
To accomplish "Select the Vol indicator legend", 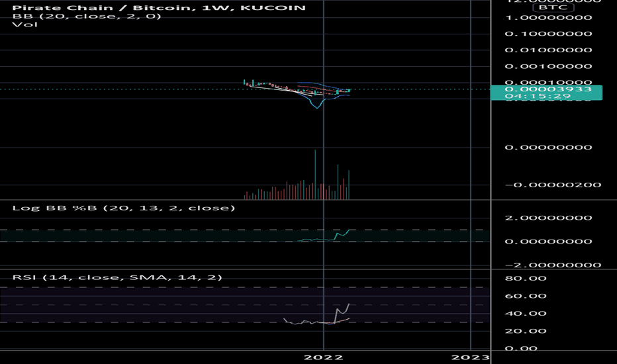I will pyautogui.click(x=25, y=24).
